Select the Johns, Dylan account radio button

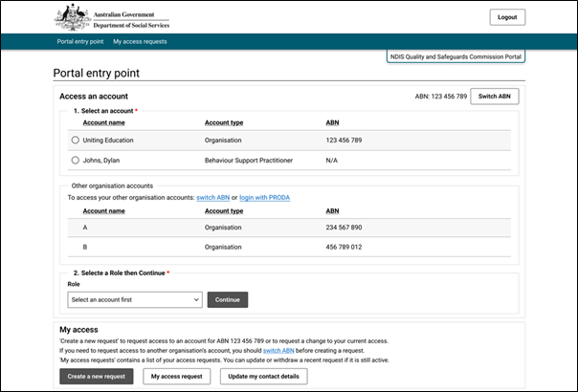pyautogui.click(x=76, y=161)
